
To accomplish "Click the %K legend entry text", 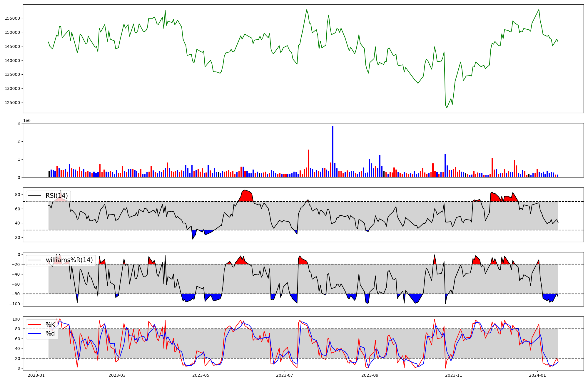I will [50, 325].
